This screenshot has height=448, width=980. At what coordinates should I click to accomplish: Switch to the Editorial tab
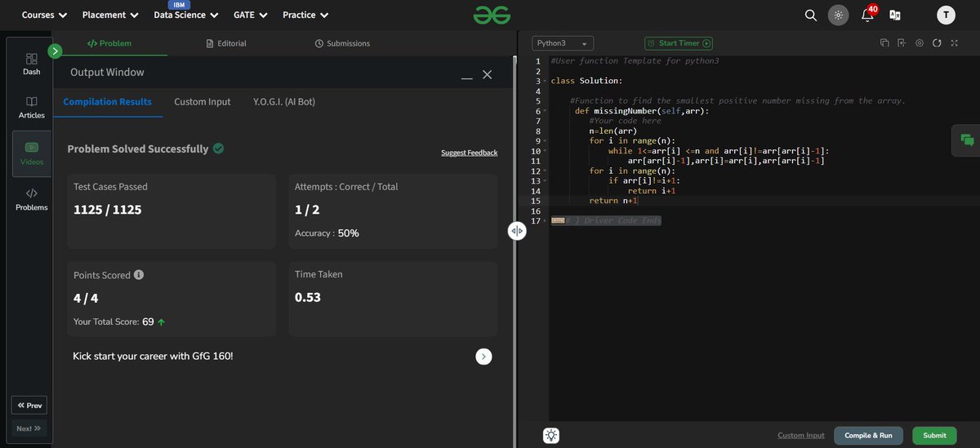point(226,43)
